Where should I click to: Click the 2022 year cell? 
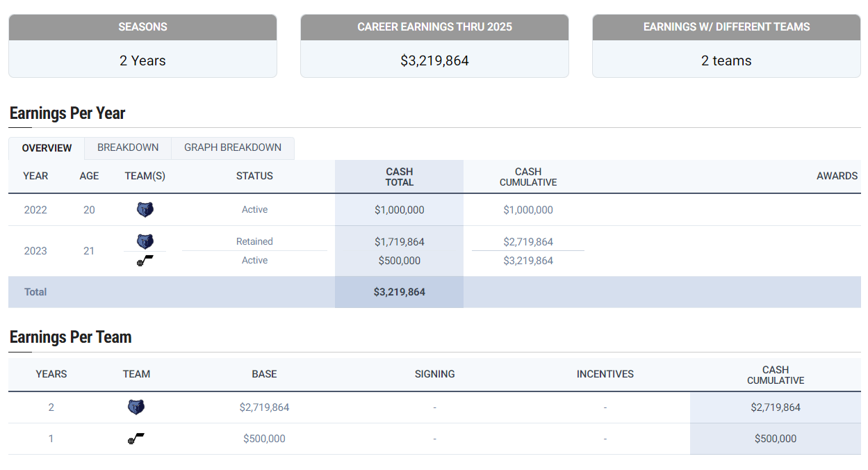[35, 210]
